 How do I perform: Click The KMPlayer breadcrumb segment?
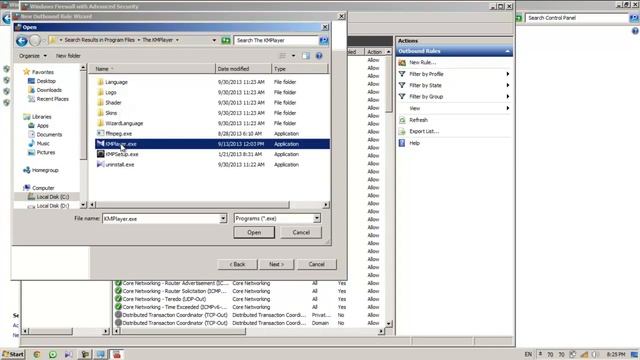coord(158,40)
